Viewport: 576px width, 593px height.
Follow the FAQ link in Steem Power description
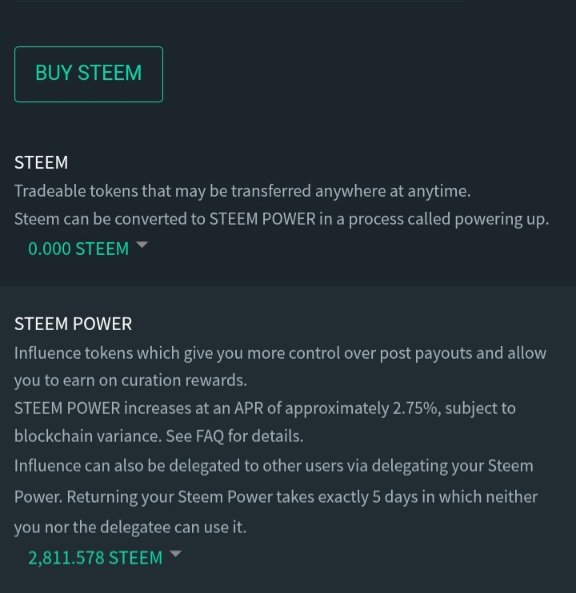coord(210,436)
